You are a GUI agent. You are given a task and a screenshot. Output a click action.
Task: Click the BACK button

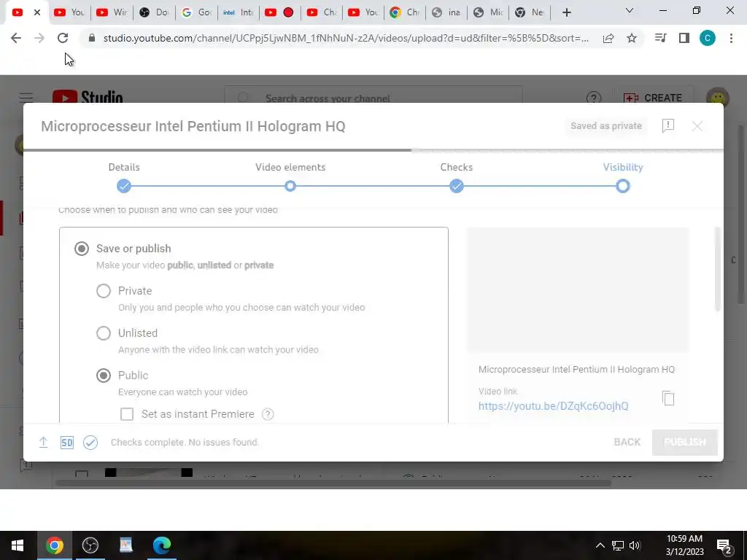coord(627,443)
